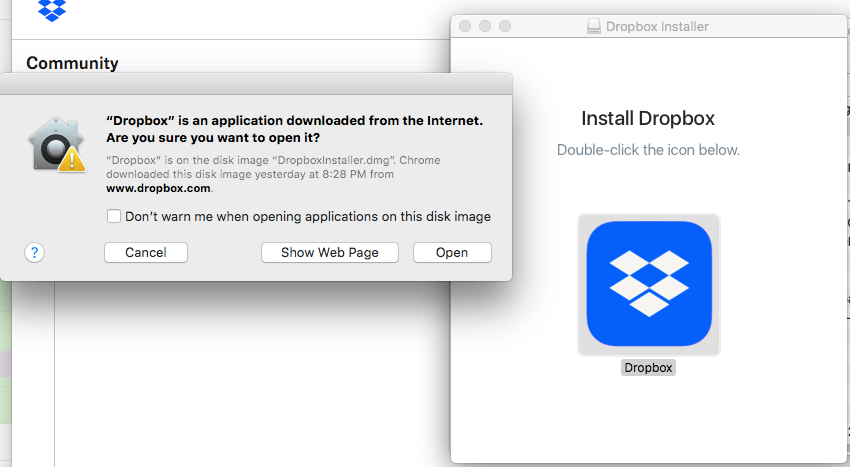Image resolution: width=850 pixels, height=467 pixels.
Task: Click the www.dropbox.com text in the dialog
Action: coord(158,187)
